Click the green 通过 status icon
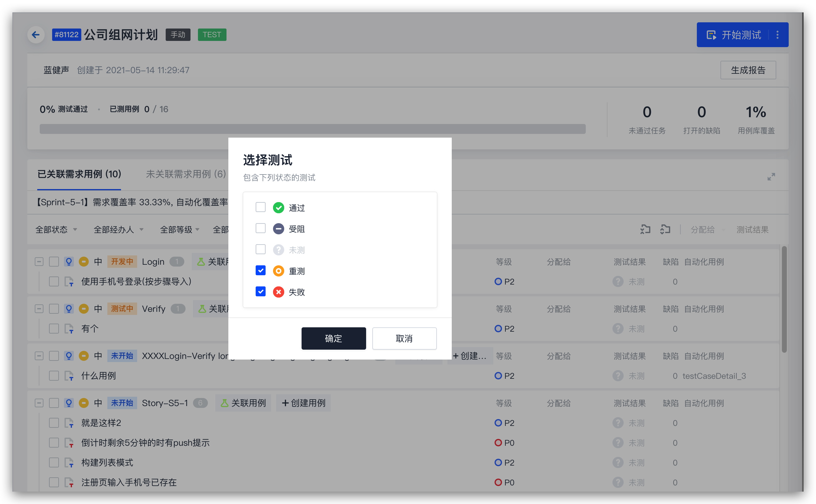 (279, 208)
